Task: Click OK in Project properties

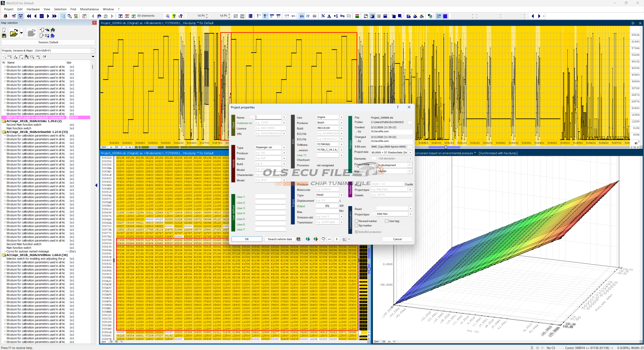Action: pyautogui.click(x=247, y=239)
